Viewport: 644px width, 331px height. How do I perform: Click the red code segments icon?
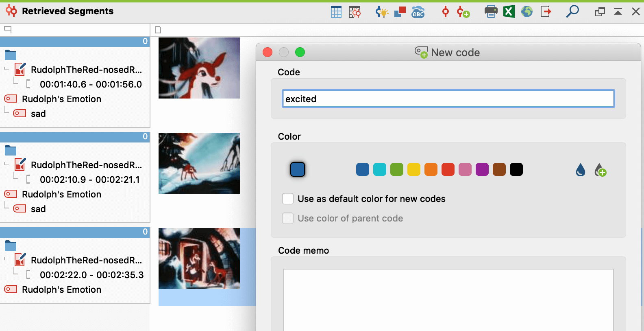pos(446,12)
